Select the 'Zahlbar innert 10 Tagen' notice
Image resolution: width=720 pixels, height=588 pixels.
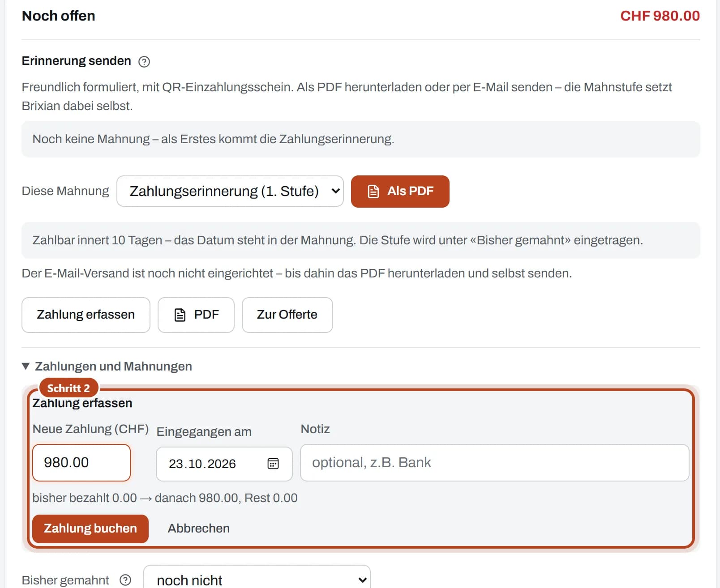(x=361, y=240)
